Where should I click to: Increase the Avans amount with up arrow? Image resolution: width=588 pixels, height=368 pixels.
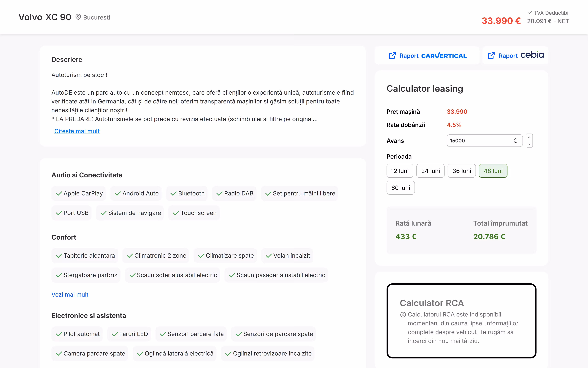529,137
